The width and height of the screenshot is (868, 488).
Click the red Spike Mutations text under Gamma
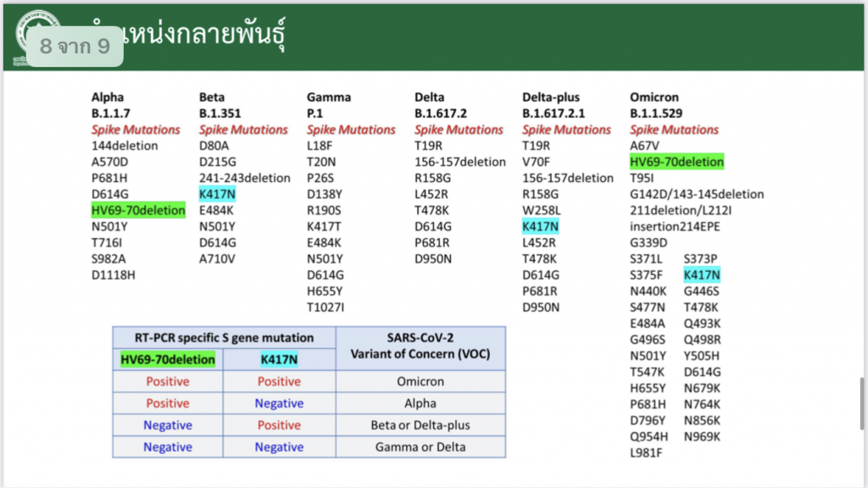351,130
